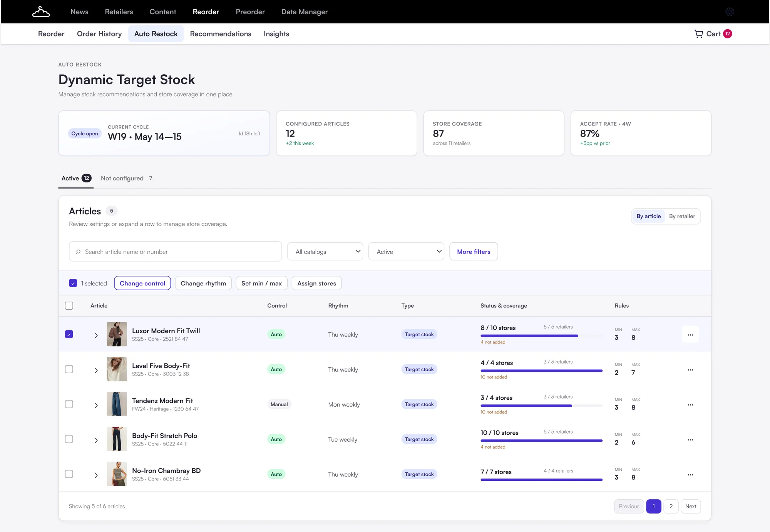Image resolution: width=770 pixels, height=532 pixels.
Task: Expand the Luxor Modern Fit Twill row
Action: (x=96, y=335)
